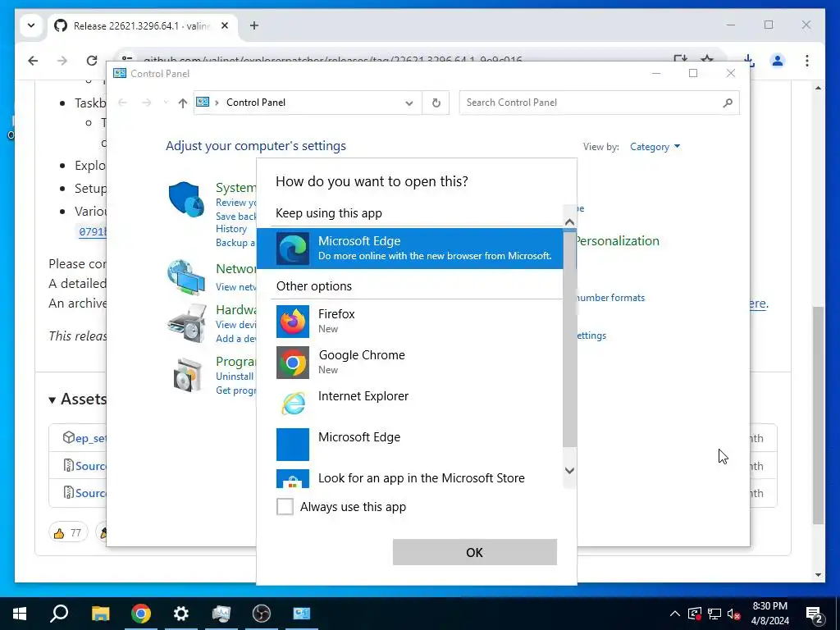The image size is (840, 630).
Task: Go up one level in Control Panel
Action: click(183, 103)
